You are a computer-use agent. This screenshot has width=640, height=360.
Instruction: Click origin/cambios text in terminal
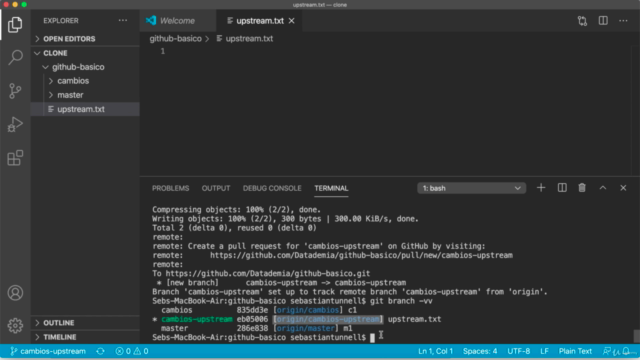click(x=308, y=310)
